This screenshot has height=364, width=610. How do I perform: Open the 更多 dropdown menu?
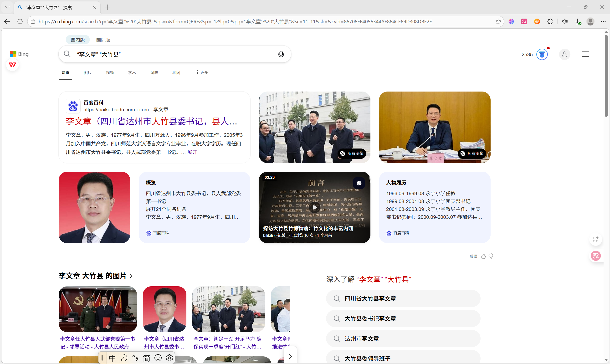click(x=202, y=73)
